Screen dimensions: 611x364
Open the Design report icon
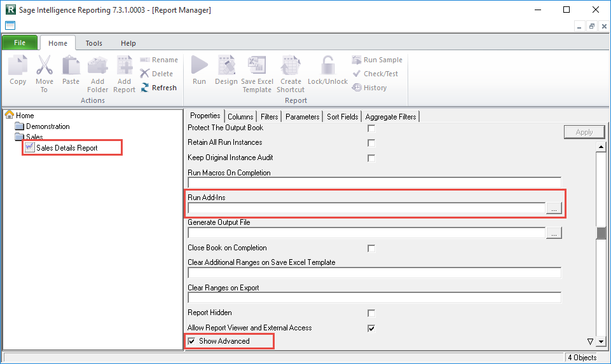(x=226, y=65)
